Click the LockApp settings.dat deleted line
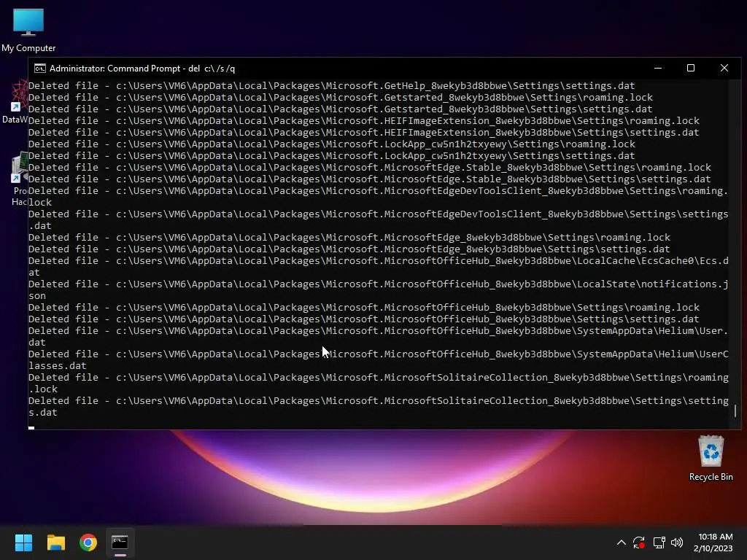Screen dimensions: 747x560 pos(332,156)
